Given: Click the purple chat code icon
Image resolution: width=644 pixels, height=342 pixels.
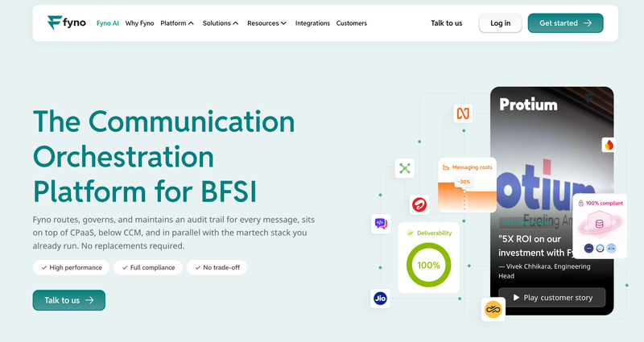Looking at the screenshot, I should [x=381, y=224].
